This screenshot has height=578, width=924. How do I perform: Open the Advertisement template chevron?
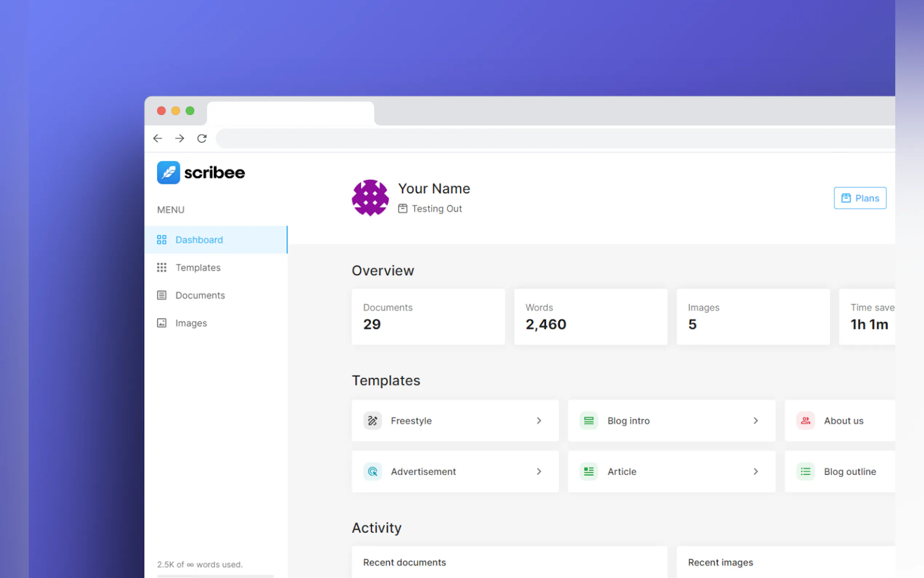click(539, 471)
